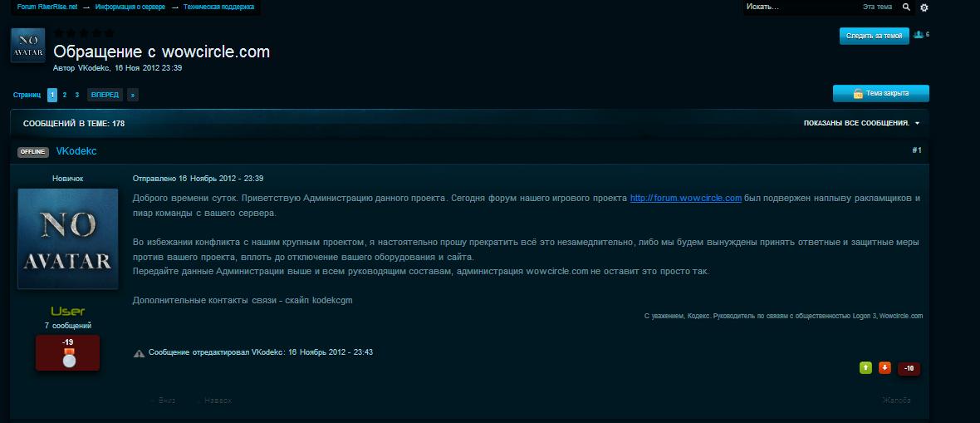The image size is (980, 423).
Task: Click the Сообщений в теме: 178 header
Action: pyautogui.click(x=74, y=123)
